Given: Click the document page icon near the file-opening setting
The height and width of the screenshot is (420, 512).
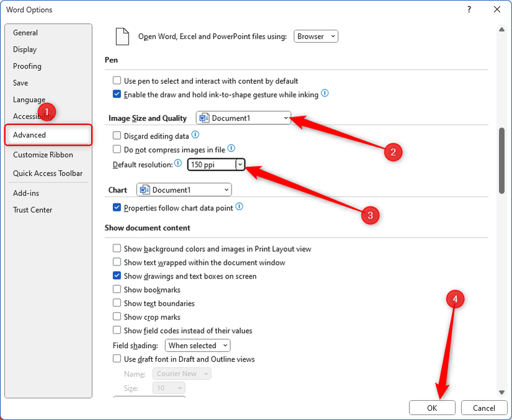Looking at the screenshot, I should 122,36.
